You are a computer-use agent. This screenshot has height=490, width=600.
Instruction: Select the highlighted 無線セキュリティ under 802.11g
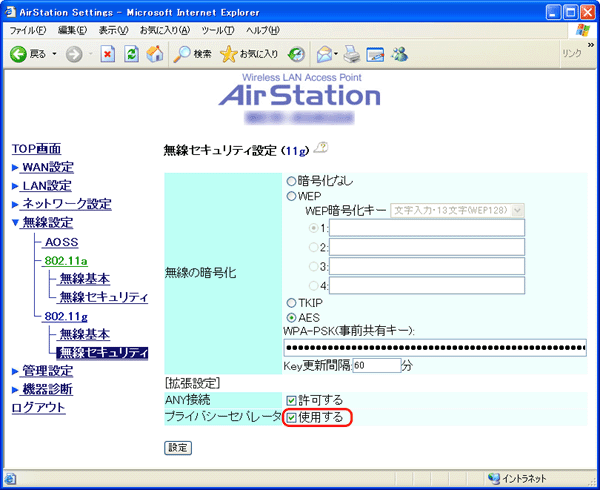click(102, 353)
